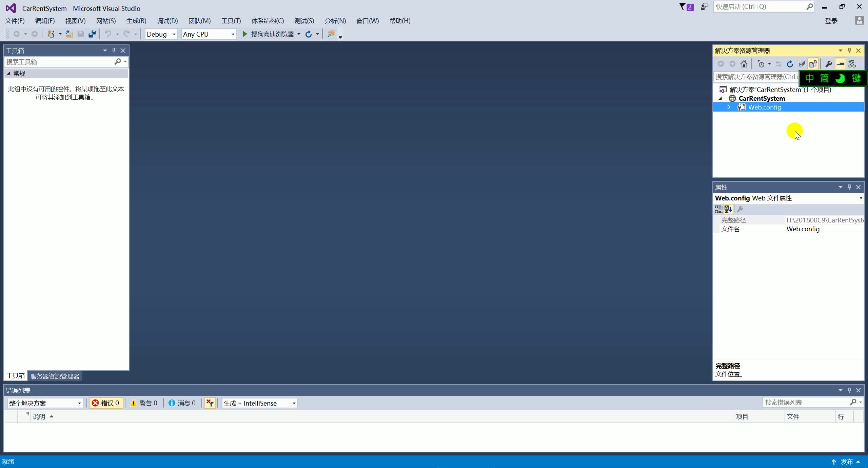Open the 搜狗高速浏览器 browser dropdown arrow
The height and width of the screenshot is (468, 868).
pyautogui.click(x=299, y=34)
